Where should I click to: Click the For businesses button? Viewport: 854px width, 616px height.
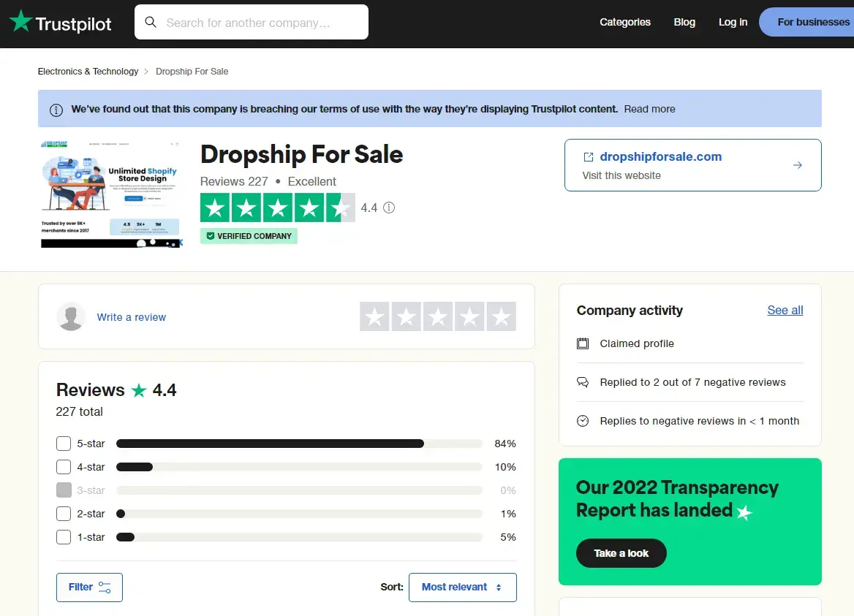pyautogui.click(x=807, y=23)
